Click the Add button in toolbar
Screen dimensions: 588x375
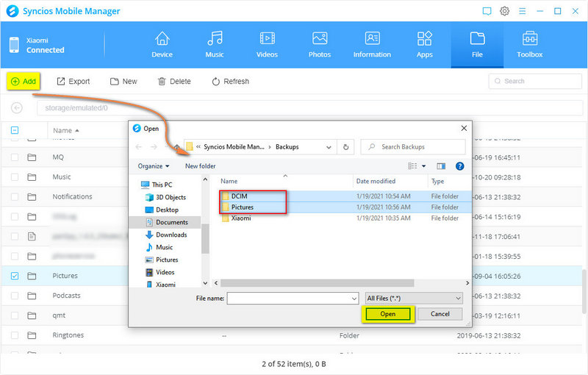tap(24, 82)
